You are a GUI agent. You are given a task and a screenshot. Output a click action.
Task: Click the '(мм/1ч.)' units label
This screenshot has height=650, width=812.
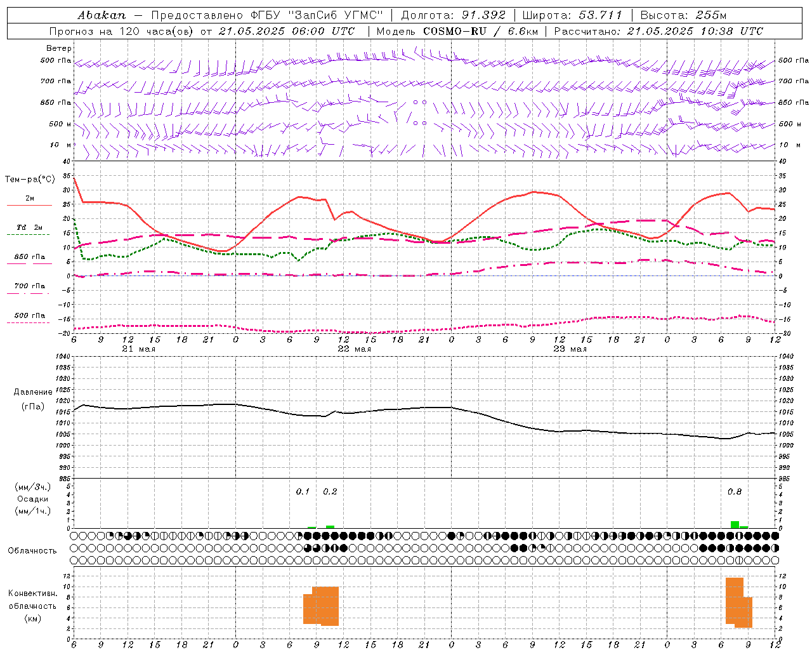tap(32, 511)
